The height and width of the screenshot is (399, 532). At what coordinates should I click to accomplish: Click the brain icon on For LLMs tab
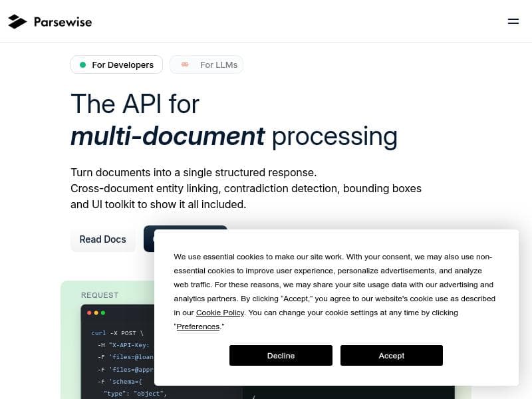(x=185, y=65)
